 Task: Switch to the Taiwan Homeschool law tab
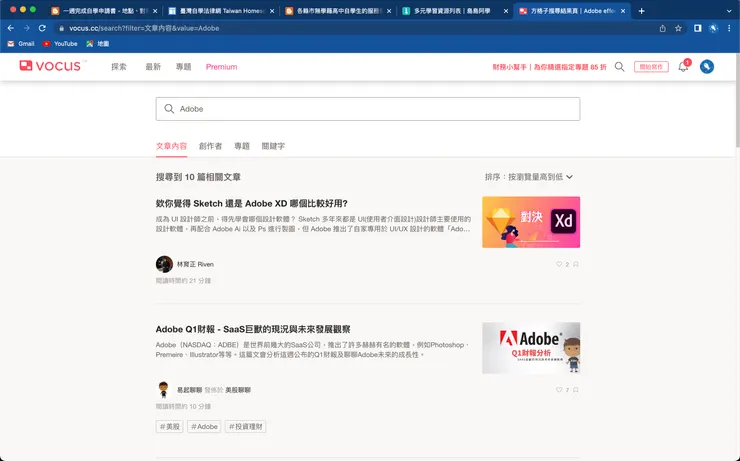pos(222,10)
